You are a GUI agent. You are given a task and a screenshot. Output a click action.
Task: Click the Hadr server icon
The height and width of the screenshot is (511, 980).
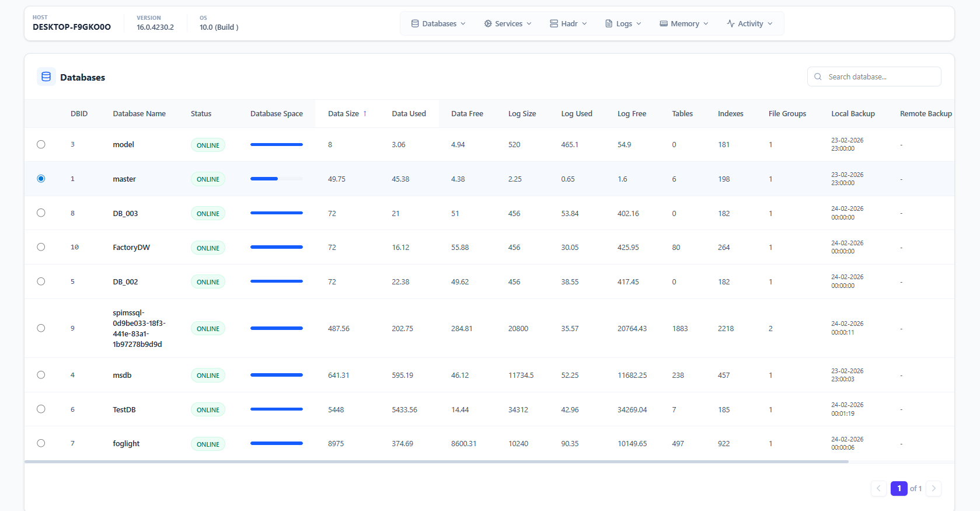[554, 24]
